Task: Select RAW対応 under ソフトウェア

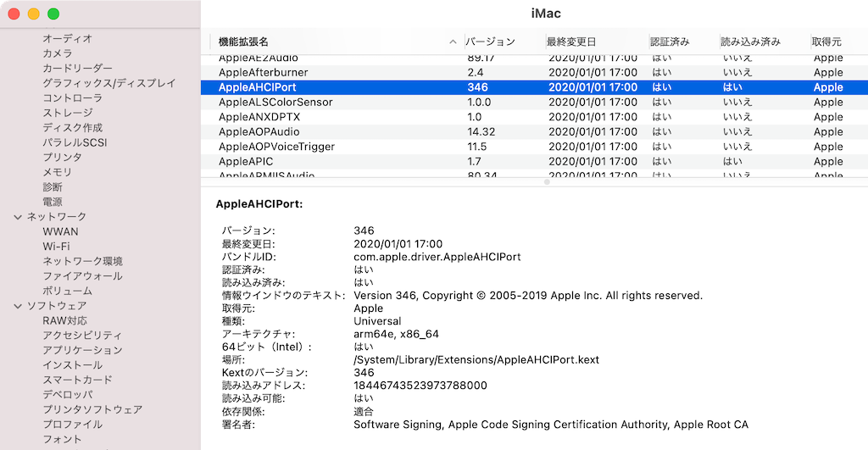Action: coord(64,321)
